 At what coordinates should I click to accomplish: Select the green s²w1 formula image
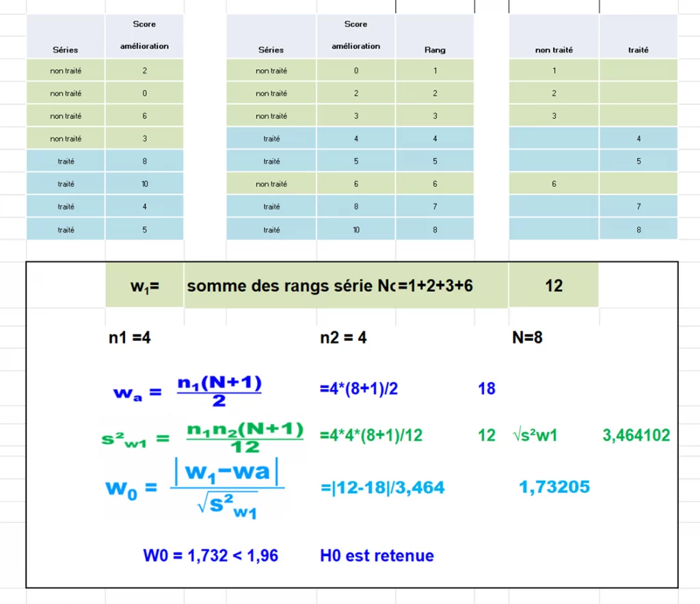pos(202,437)
